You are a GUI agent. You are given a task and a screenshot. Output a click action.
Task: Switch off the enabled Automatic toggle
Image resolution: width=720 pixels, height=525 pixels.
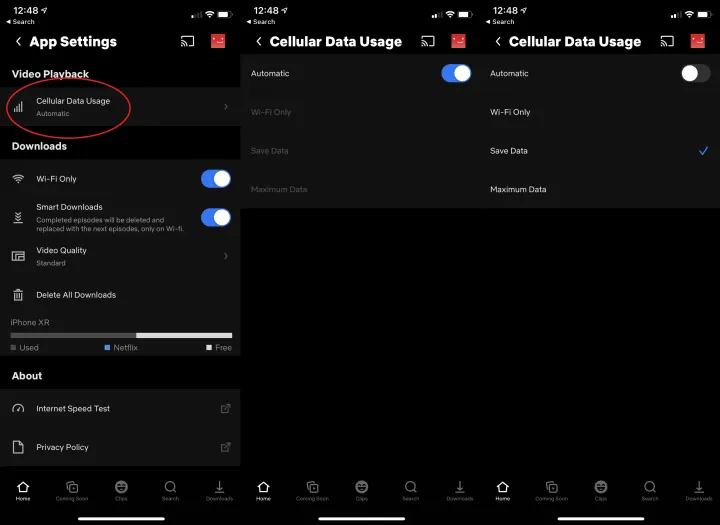point(456,73)
